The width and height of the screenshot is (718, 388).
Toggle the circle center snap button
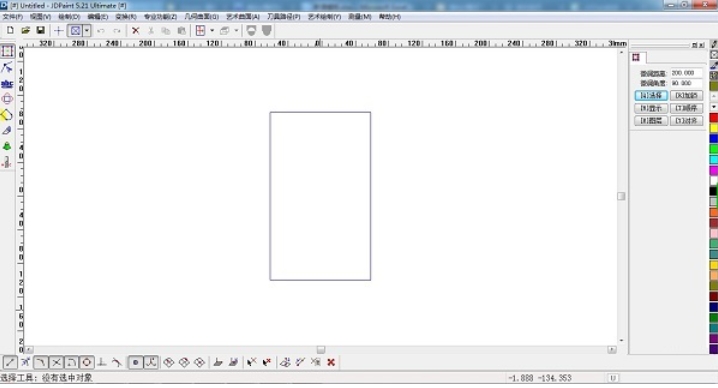pos(87,362)
